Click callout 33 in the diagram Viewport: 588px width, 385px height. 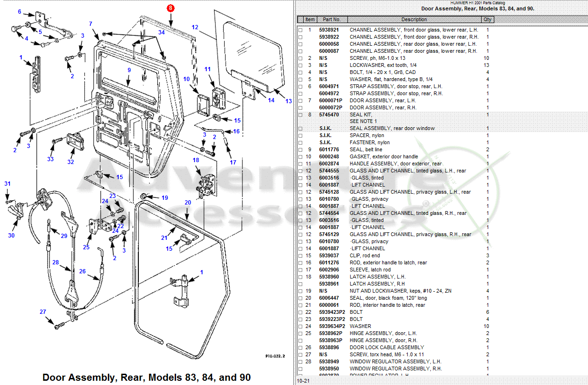50,159
